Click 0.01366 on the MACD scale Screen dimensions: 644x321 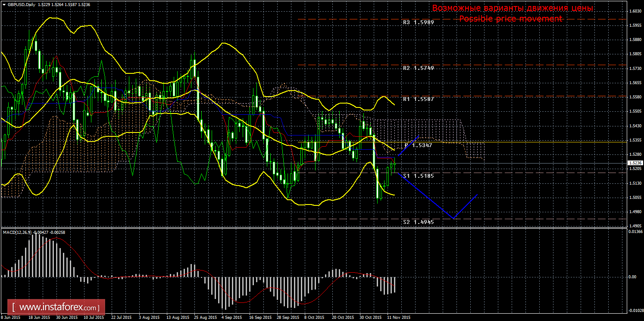(x=635, y=232)
